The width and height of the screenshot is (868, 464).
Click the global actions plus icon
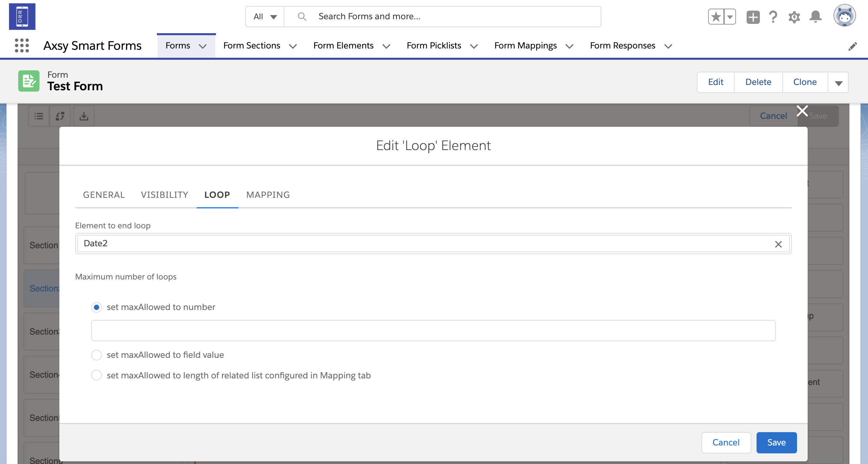pyautogui.click(x=753, y=17)
